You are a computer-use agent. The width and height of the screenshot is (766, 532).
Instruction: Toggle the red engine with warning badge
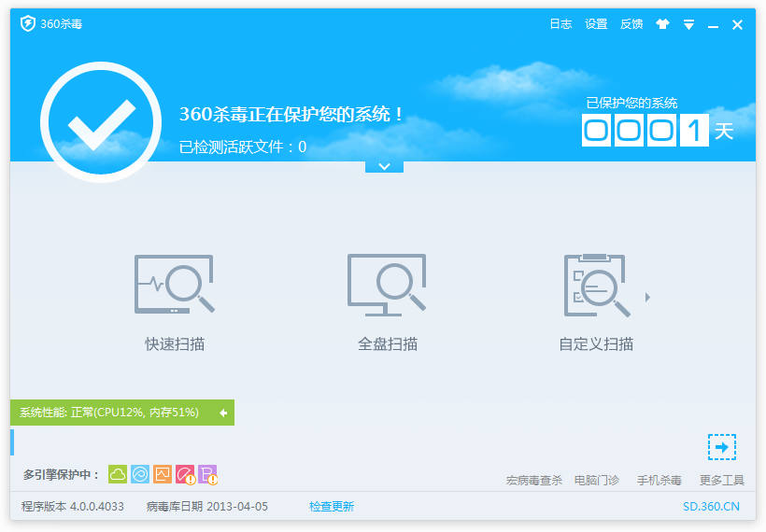tap(186, 474)
